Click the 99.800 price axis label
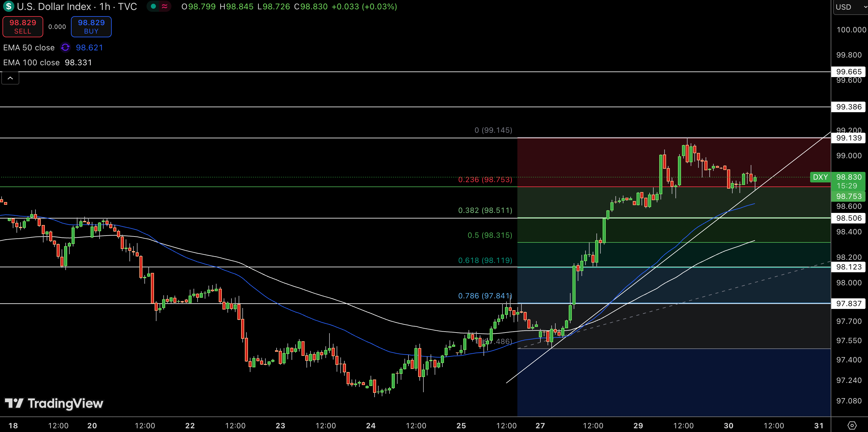 click(x=848, y=55)
